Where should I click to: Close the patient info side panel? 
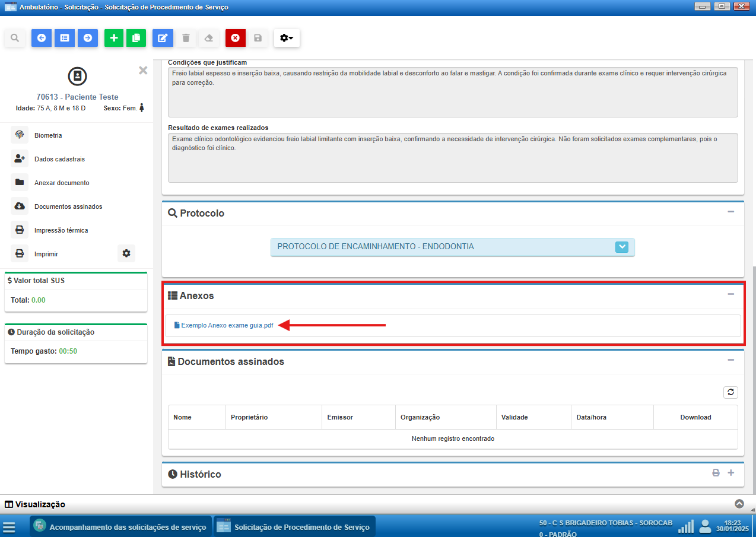point(143,70)
